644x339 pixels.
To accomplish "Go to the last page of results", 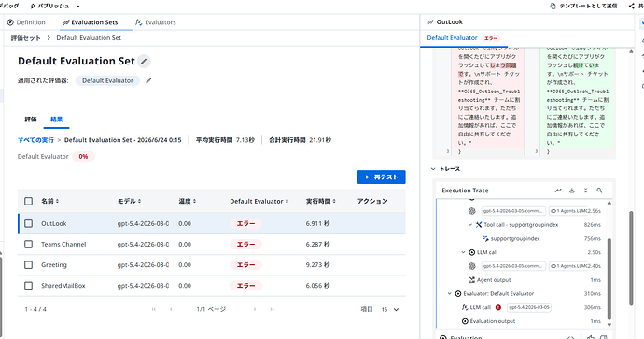I will pyautogui.click(x=272, y=309).
